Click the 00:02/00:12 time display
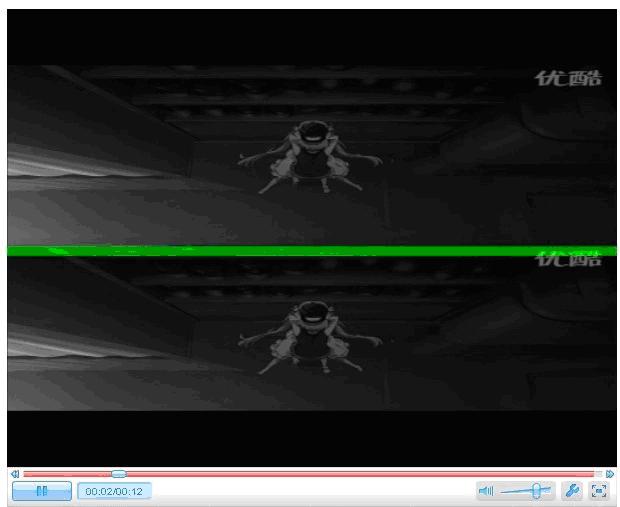This screenshot has height=507, width=620. 114,491
